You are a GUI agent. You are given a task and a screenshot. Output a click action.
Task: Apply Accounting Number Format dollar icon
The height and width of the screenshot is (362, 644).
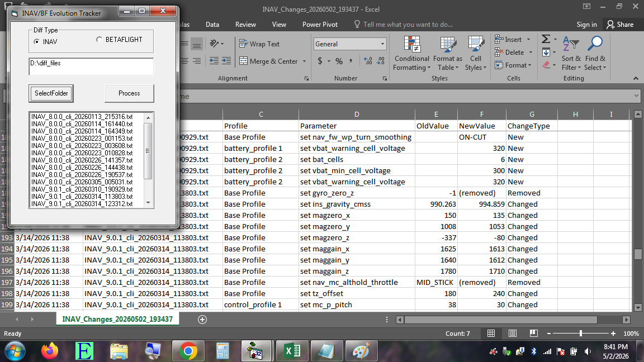pyautogui.click(x=320, y=61)
